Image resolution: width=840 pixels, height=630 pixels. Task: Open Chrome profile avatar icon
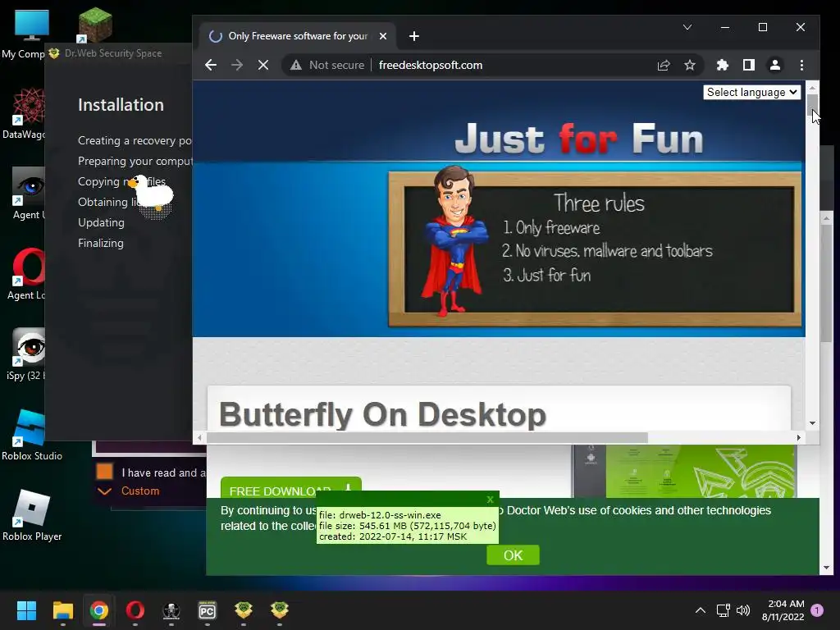(774, 66)
